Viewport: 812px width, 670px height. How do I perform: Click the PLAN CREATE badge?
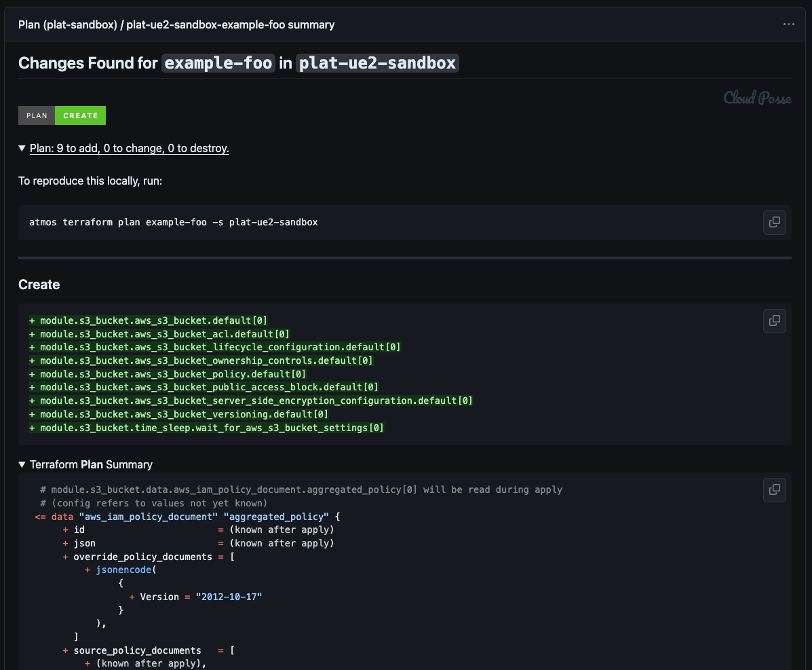[x=62, y=115]
